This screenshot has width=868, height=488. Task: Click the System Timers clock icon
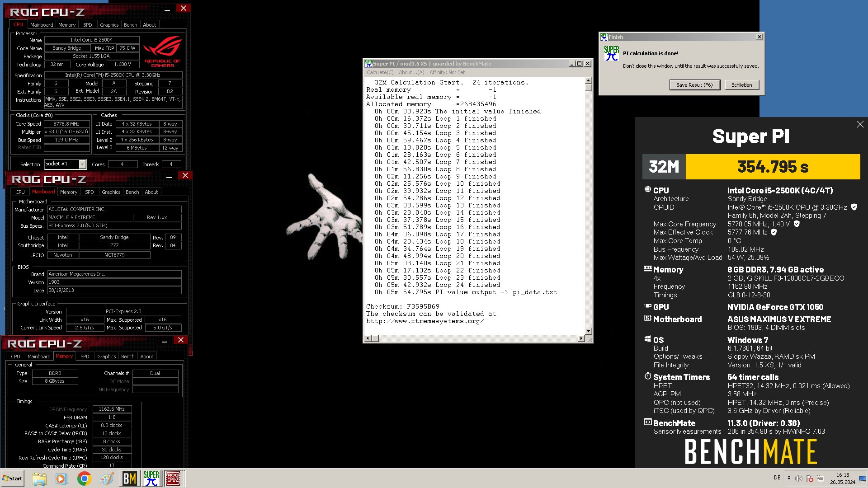tap(648, 376)
